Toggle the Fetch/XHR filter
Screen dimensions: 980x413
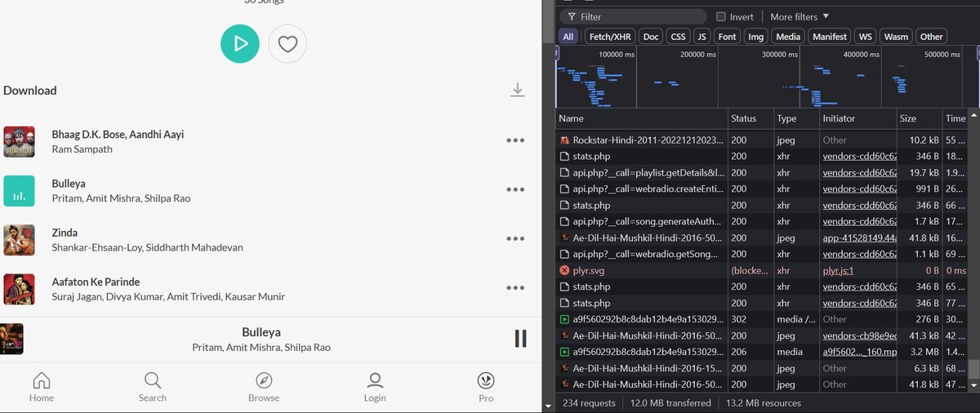610,37
